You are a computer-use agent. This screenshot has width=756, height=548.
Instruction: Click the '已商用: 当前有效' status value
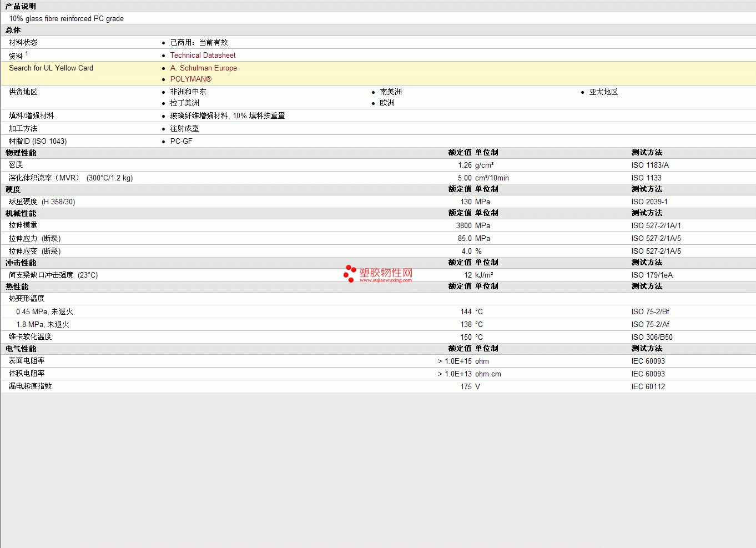pos(199,43)
